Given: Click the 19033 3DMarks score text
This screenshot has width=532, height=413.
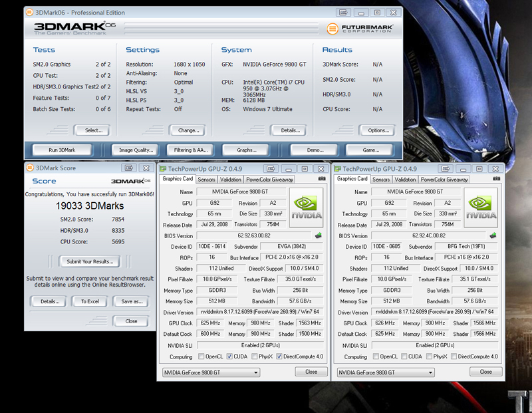Looking at the screenshot, I should (x=90, y=206).
